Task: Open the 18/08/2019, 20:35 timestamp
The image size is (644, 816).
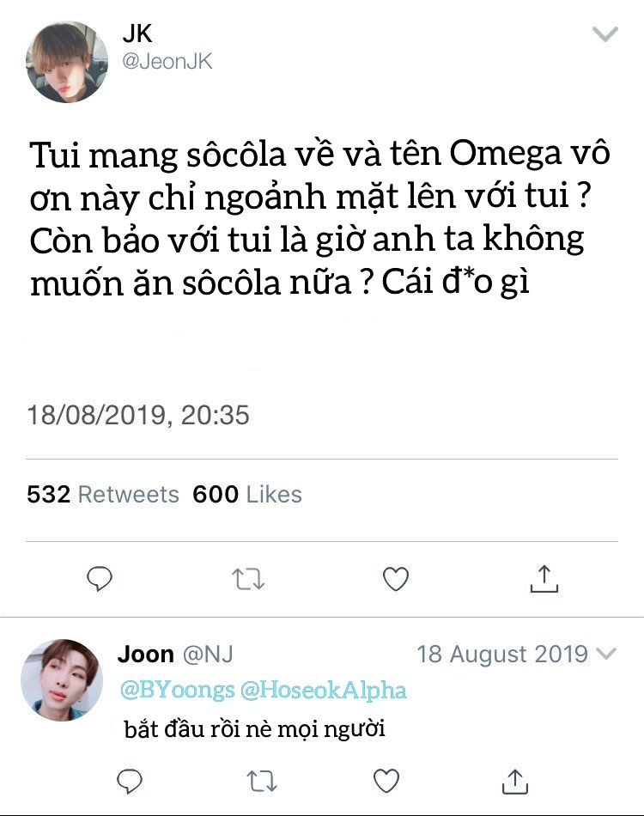Action: 138,416
